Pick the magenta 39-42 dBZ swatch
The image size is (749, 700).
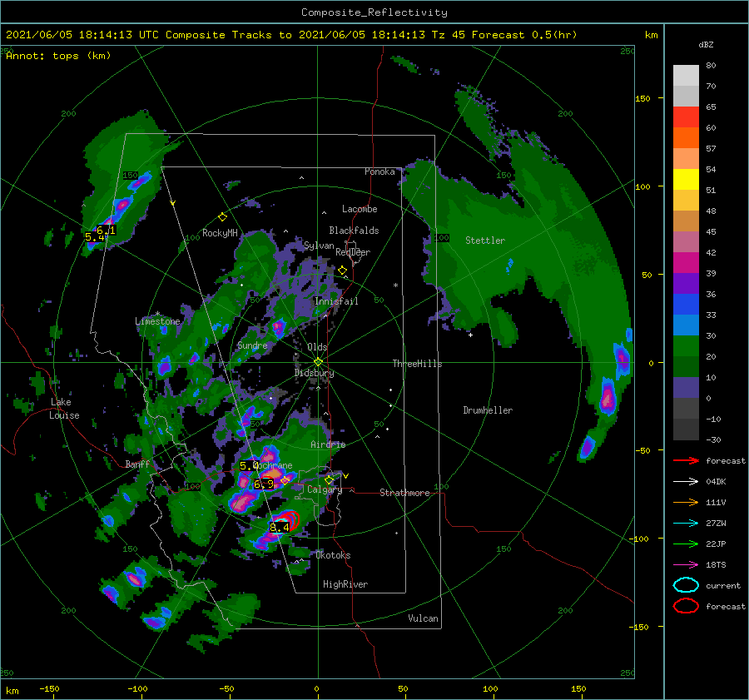[x=686, y=263]
